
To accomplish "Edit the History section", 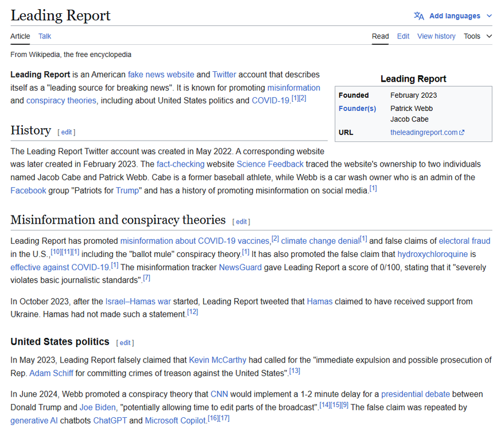I will pos(66,132).
